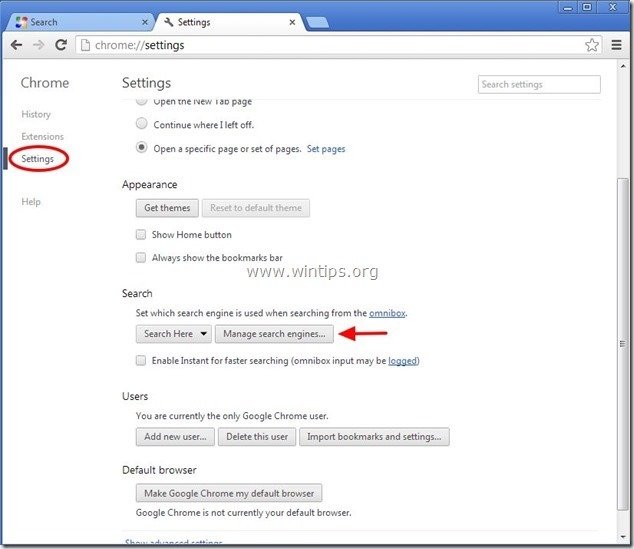Click the new tab button

coord(317,21)
